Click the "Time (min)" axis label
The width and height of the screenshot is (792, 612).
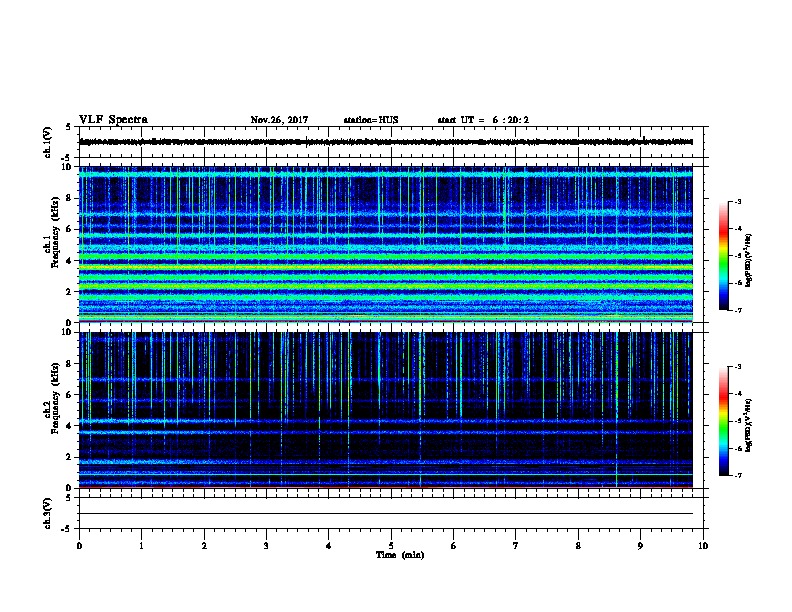400,555
